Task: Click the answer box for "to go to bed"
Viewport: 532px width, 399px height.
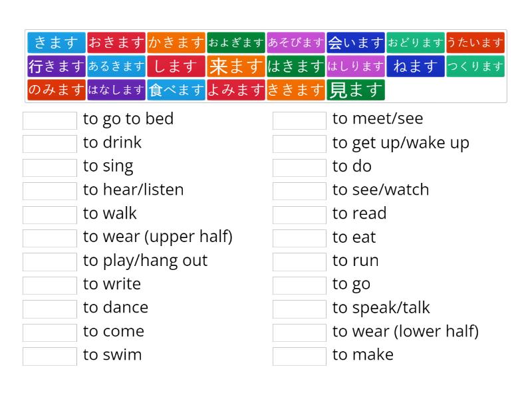Action: coord(50,120)
